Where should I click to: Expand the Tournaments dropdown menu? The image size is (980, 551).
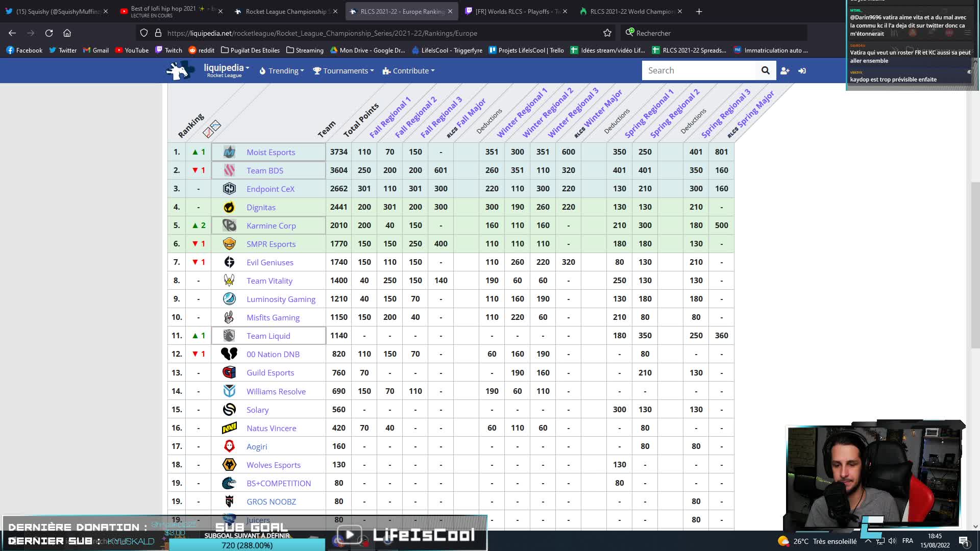(343, 71)
